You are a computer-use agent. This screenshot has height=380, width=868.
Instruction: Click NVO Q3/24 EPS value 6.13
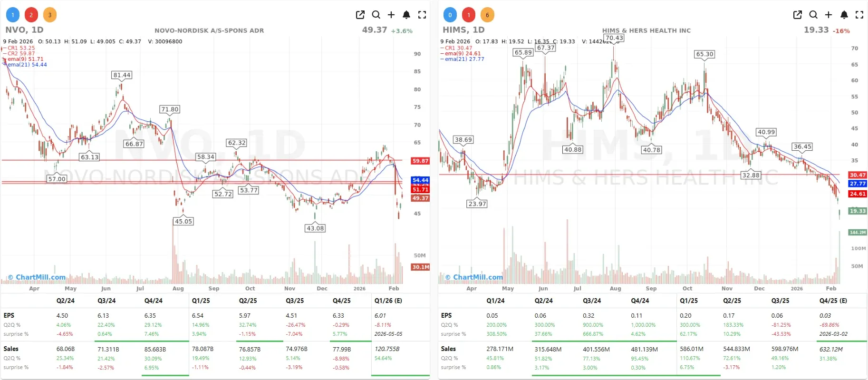(103, 316)
